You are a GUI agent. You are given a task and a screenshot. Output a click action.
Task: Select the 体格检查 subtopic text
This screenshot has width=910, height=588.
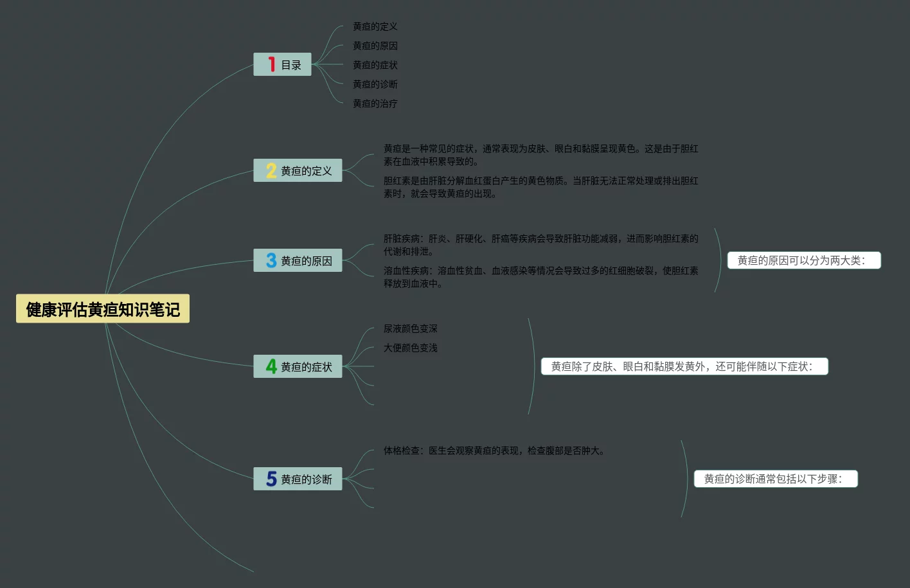495,450
